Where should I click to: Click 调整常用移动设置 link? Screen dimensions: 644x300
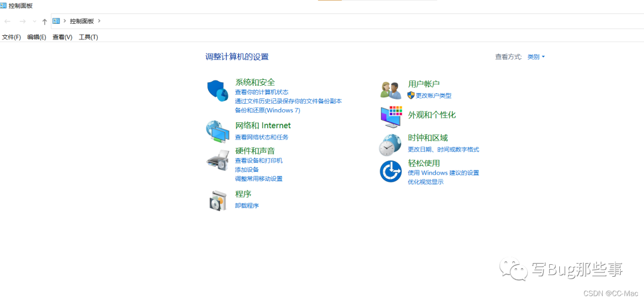point(259,179)
